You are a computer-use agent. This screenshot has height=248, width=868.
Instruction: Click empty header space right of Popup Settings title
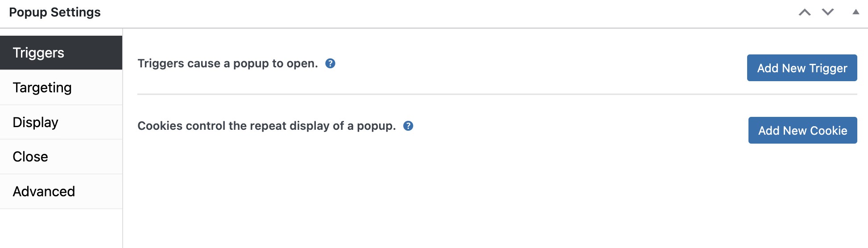[446, 12]
